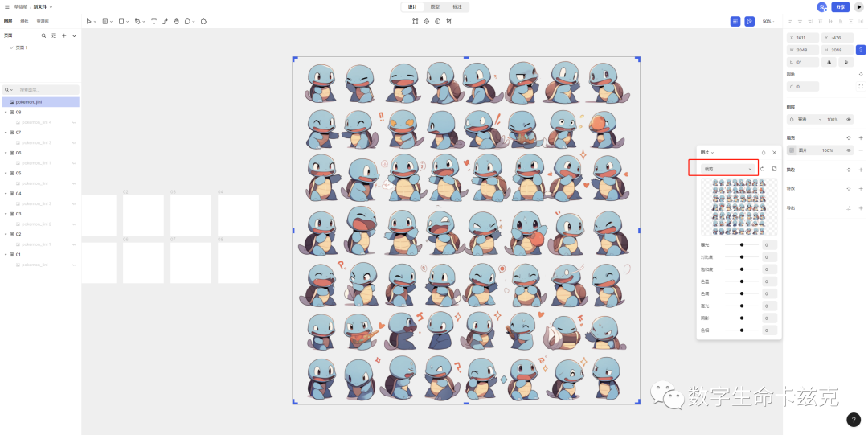This screenshot has height=435, width=868.
Task: Click the flip horizontal icon
Action: [x=829, y=63]
